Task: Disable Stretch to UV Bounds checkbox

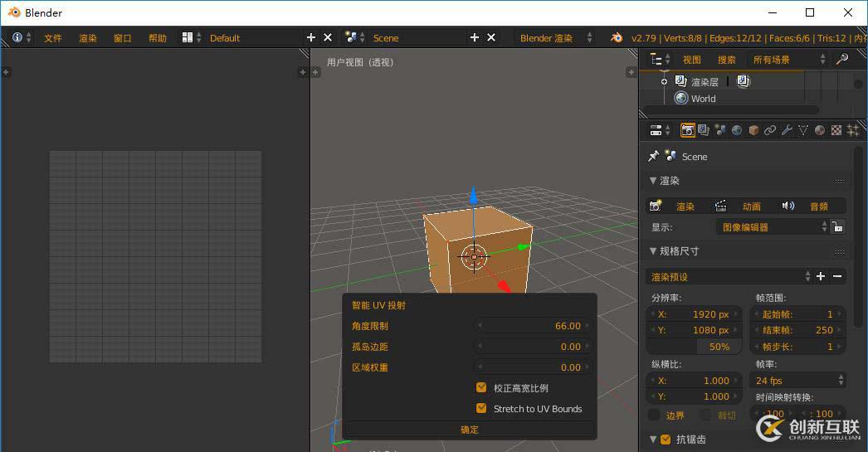Action: click(481, 408)
